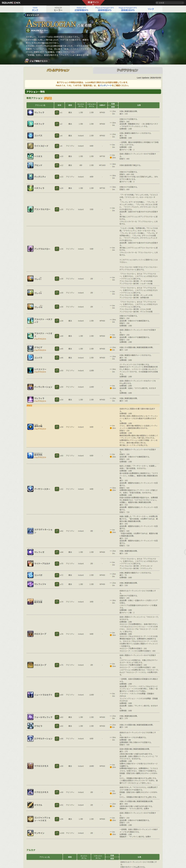
Task: Click the ステラデトネーション action icon
Action: pyautogui.click(x=30, y=531)
